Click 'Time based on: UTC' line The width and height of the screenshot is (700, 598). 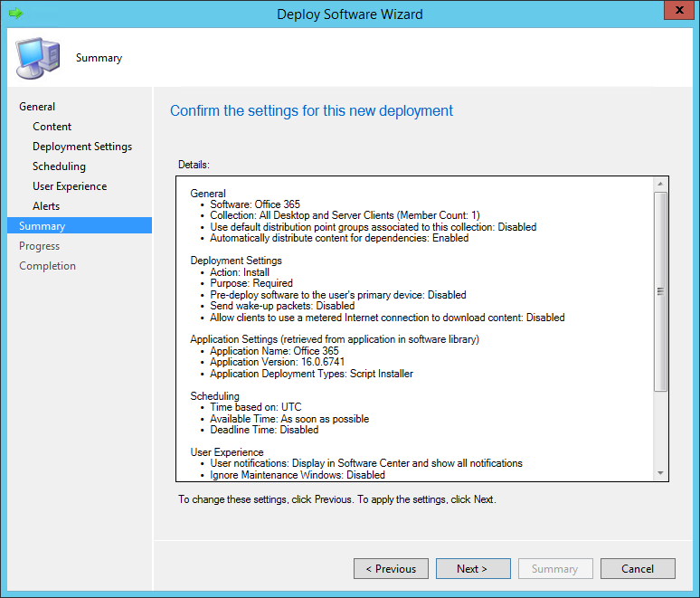(x=256, y=407)
